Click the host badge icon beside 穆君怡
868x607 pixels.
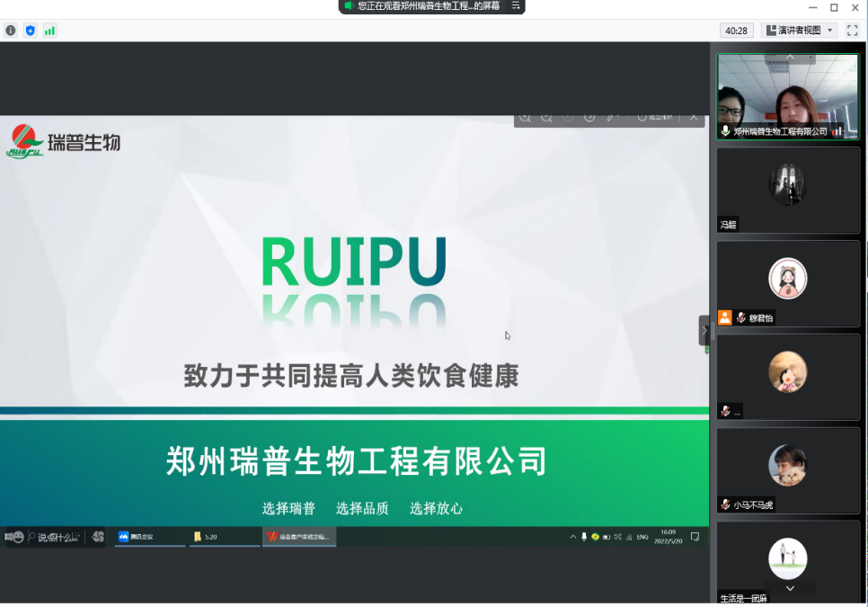(724, 317)
